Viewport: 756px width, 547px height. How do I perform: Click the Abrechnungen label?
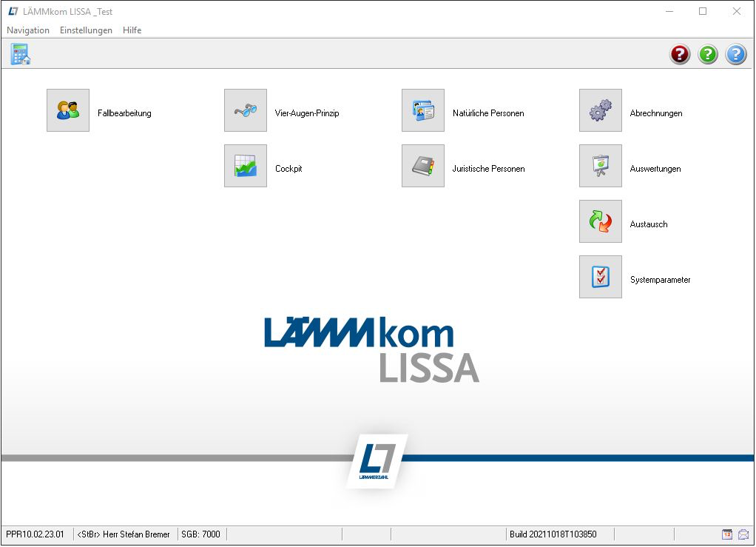656,113
